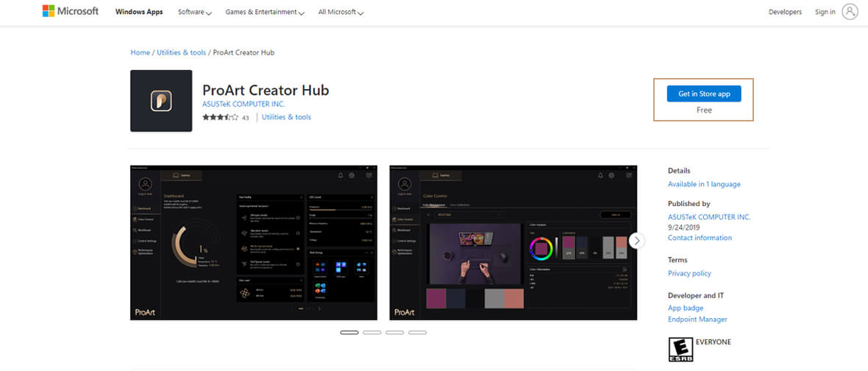Screen dimensions: 868x371
Task: Click the Details heading
Action: coord(679,171)
